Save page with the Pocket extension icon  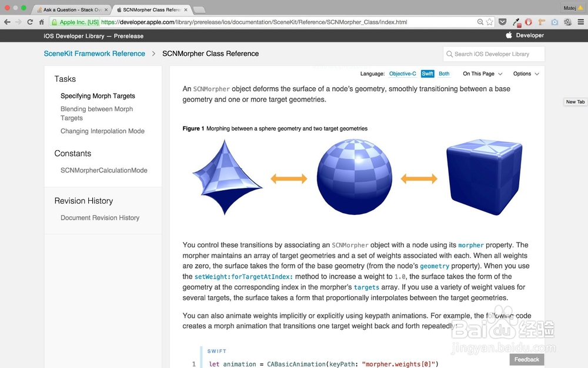pos(503,22)
